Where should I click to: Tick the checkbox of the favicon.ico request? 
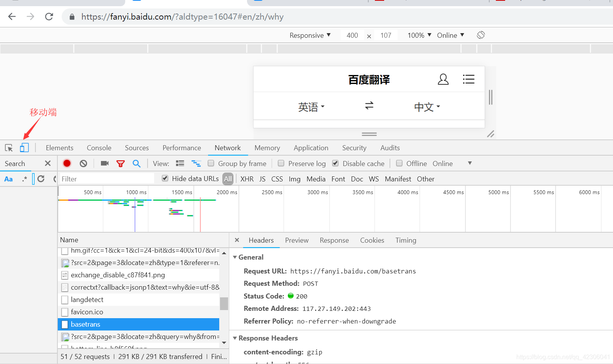[65, 312]
